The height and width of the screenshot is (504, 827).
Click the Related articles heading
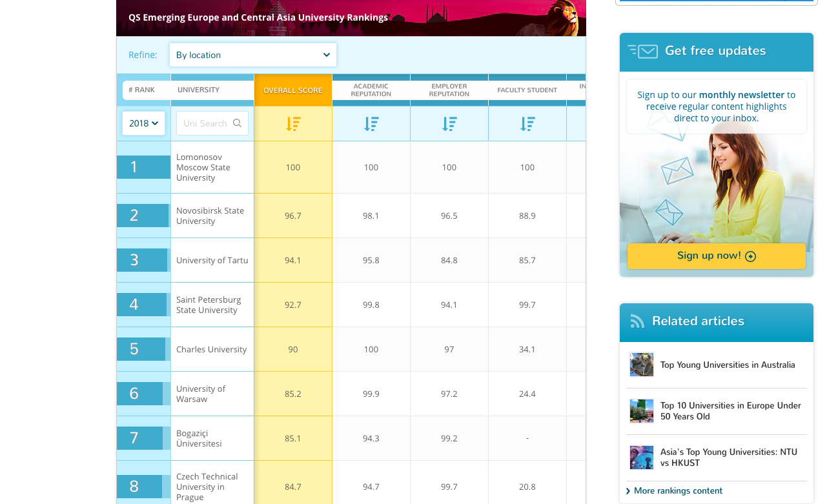698,321
